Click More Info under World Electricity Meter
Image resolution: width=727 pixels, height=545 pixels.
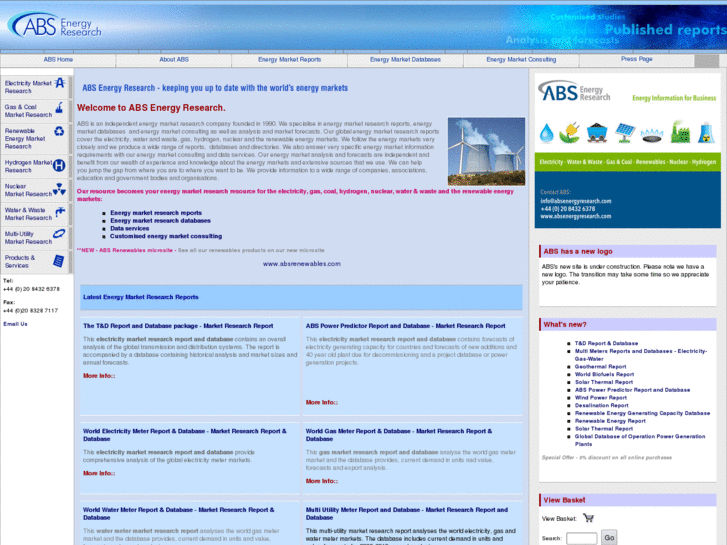(99, 473)
